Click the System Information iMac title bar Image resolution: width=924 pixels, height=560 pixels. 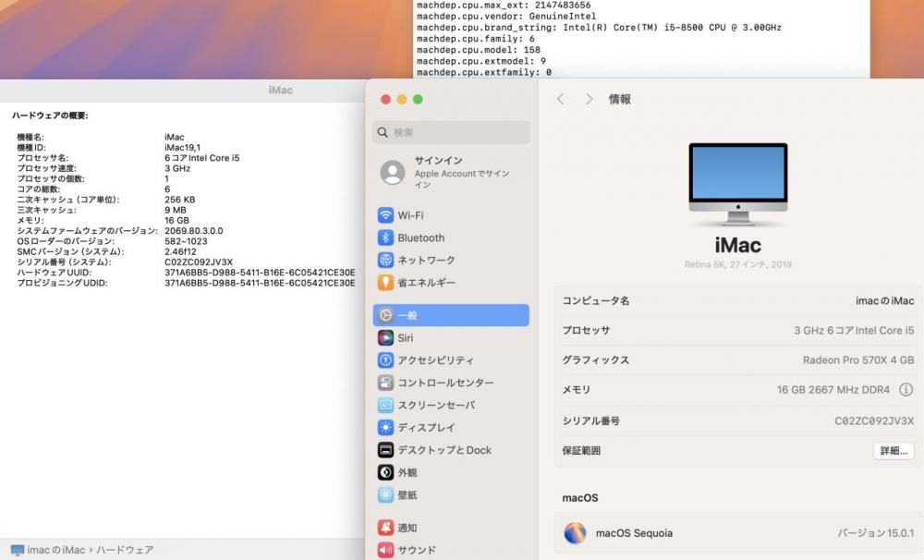(183, 91)
